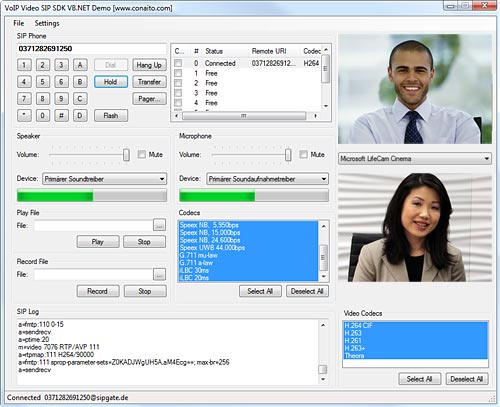Click the SIP Log scrollbar up arrow

tap(323, 325)
